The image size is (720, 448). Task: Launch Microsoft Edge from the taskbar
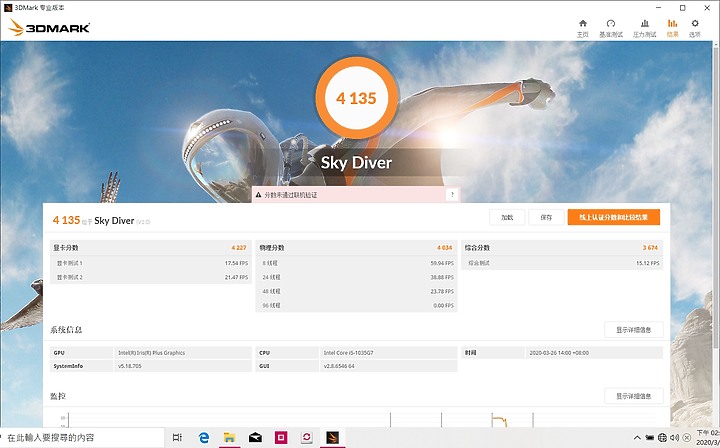tap(204, 437)
